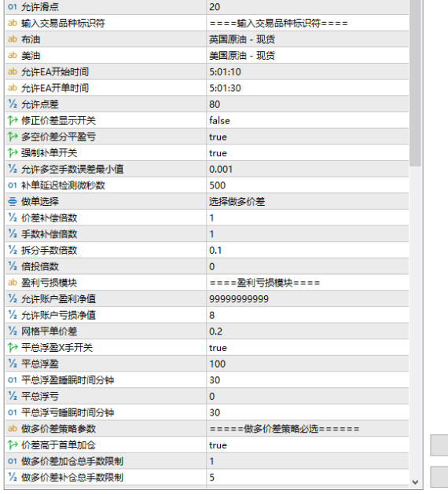Screen dimensions: 448x494
Task: Click the boolean arrow icon beside 强制补单开关
Action: tap(13, 153)
